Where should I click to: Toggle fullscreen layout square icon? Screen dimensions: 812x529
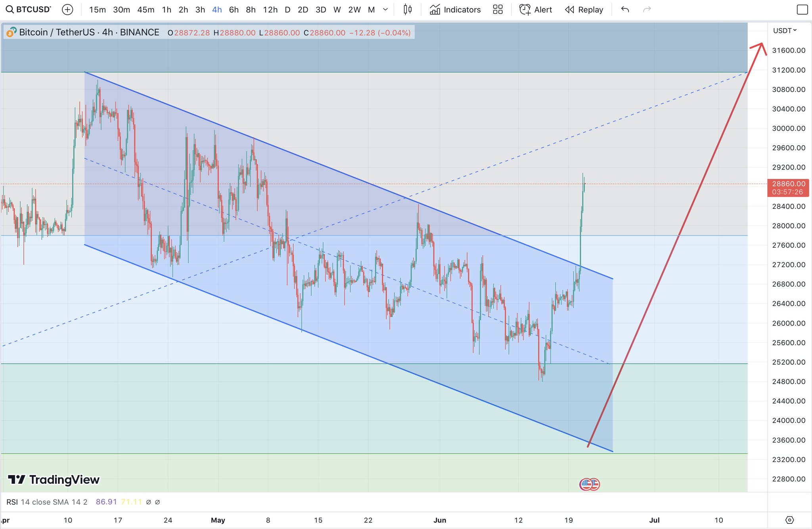coord(802,10)
